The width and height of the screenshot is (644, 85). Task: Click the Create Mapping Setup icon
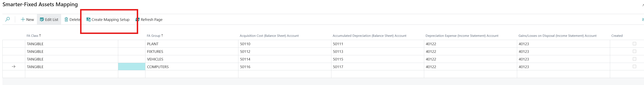pyautogui.click(x=88, y=19)
